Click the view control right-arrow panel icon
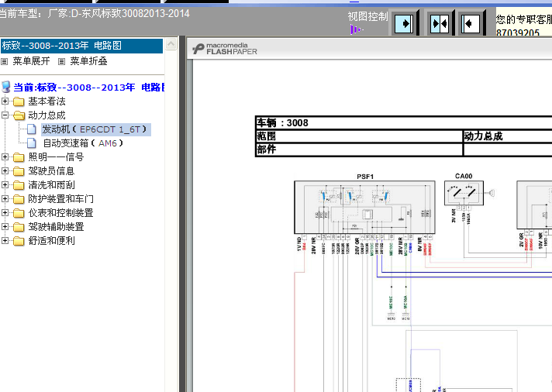Viewport: 552px width, 392px height. [404, 23]
